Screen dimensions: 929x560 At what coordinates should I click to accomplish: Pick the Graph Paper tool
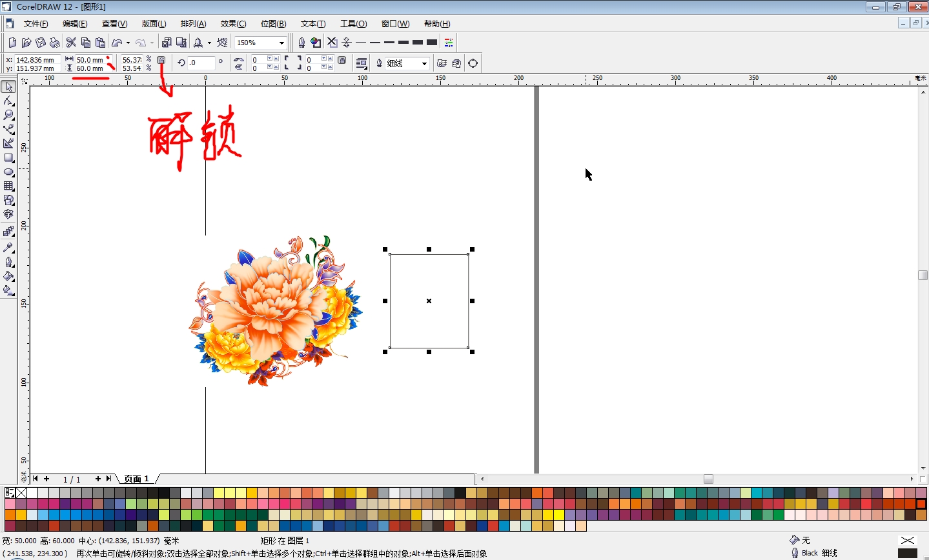click(8, 186)
